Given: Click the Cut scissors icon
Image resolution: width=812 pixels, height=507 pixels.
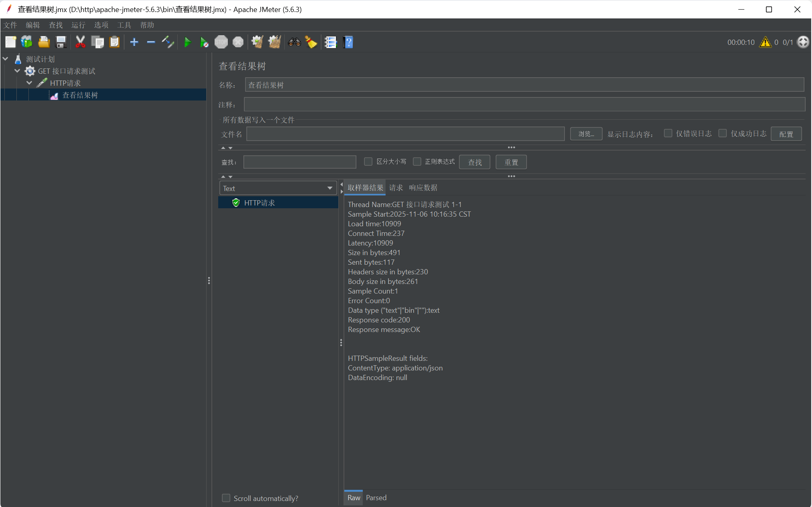Looking at the screenshot, I should click(x=80, y=42).
